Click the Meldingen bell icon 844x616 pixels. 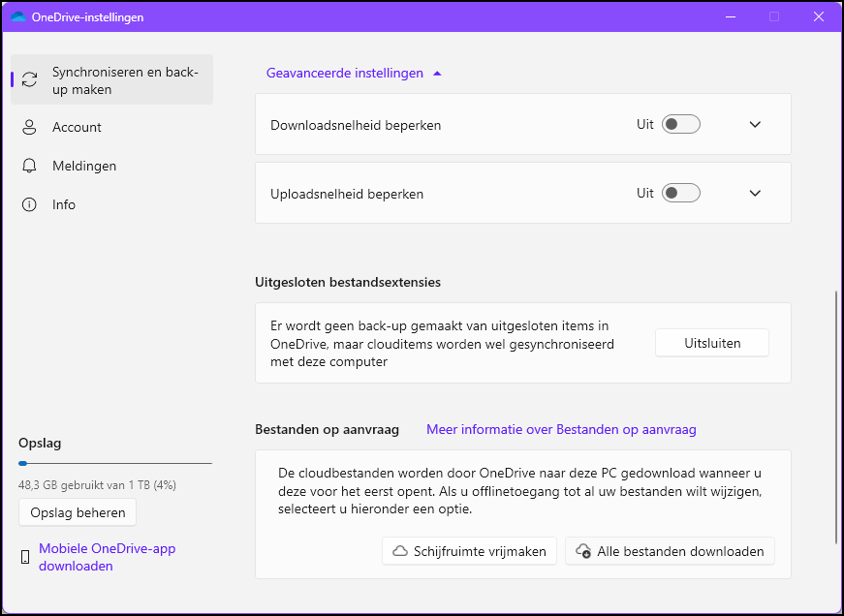(x=29, y=166)
